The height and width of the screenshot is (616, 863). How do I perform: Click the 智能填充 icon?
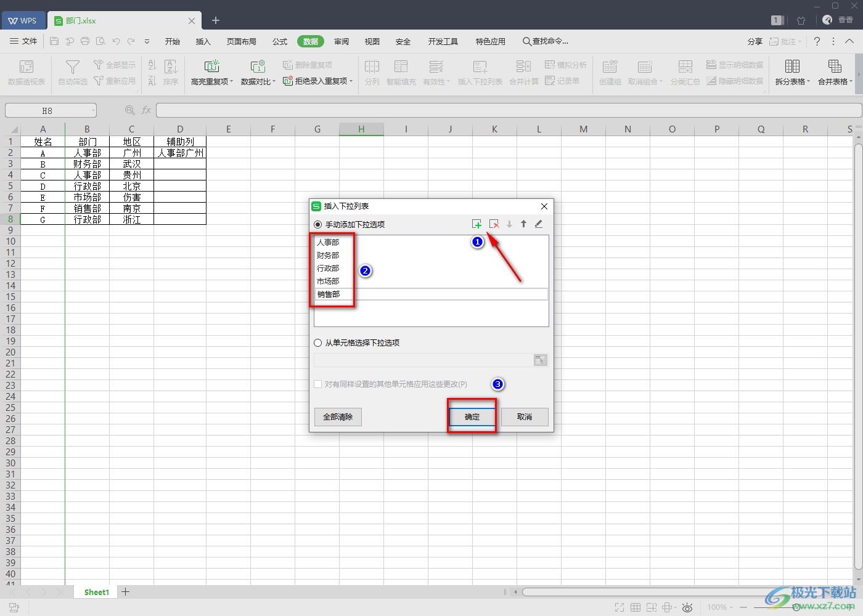click(401, 67)
